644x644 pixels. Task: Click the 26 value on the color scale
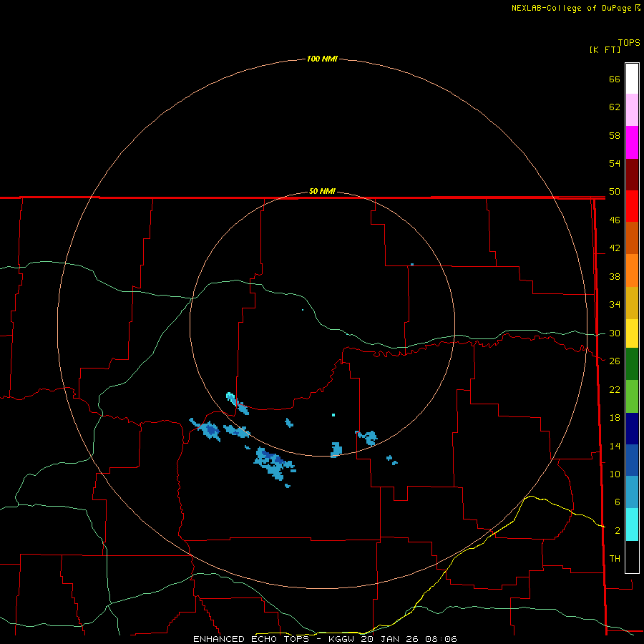coord(615,361)
